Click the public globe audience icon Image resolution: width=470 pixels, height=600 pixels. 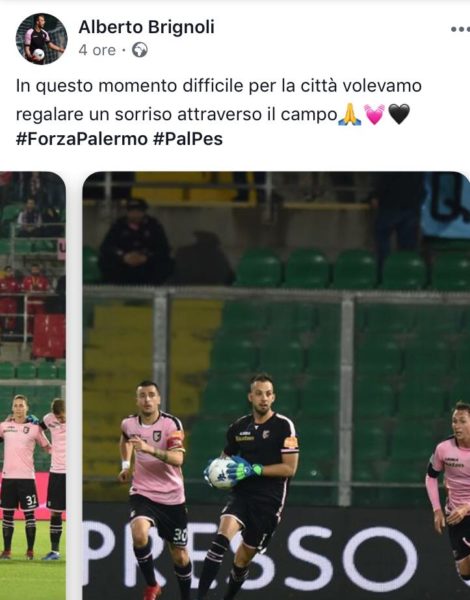(140, 50)
